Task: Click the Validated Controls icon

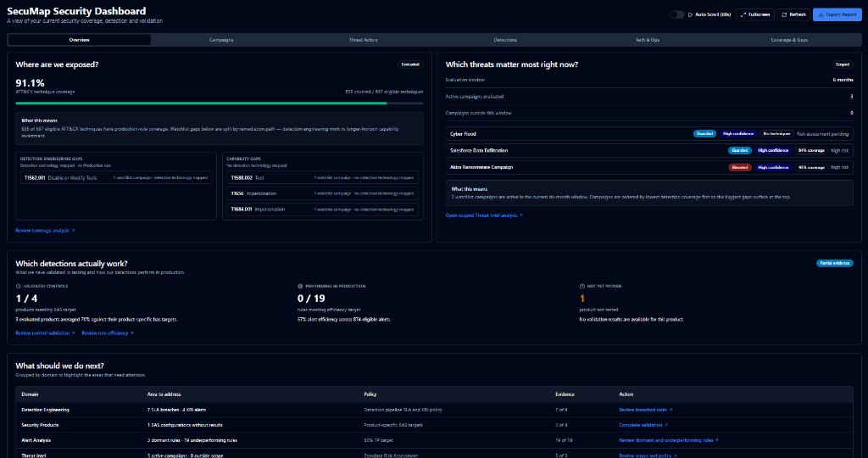Action: (19, 287)
